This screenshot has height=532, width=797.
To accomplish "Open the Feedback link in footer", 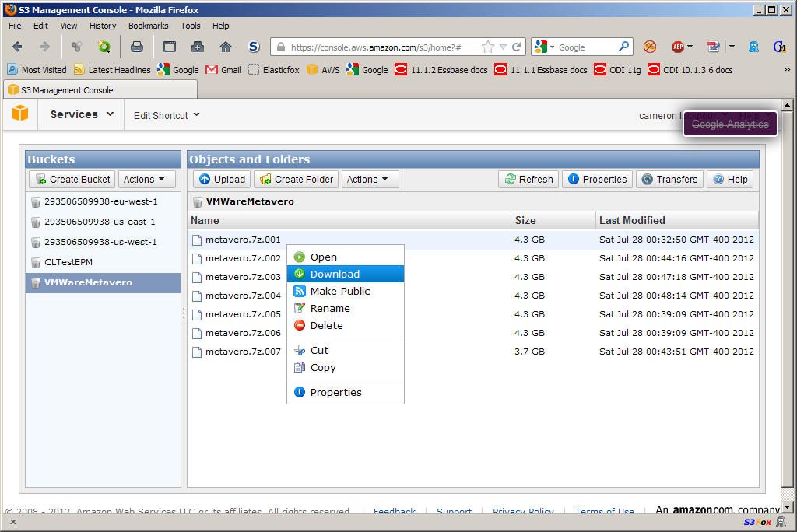I will (x=395, y=511).
